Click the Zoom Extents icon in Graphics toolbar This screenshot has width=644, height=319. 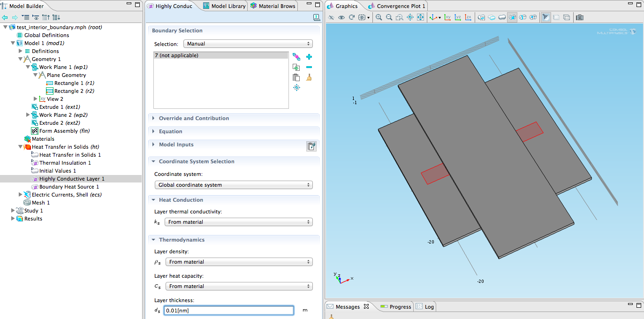[x=420, y=17]
